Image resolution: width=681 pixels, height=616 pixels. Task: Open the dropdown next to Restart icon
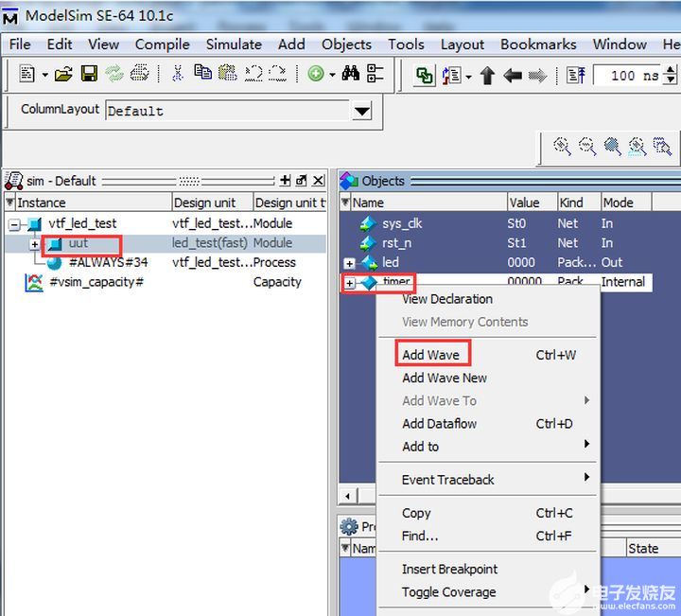pyautogui.click(x=468, y=78)
